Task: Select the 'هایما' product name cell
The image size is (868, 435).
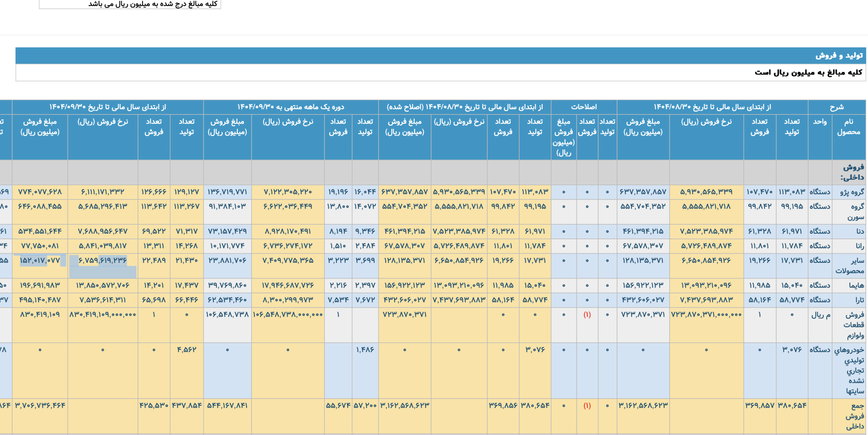Action: pyautogui.click(x=856, y=286)
